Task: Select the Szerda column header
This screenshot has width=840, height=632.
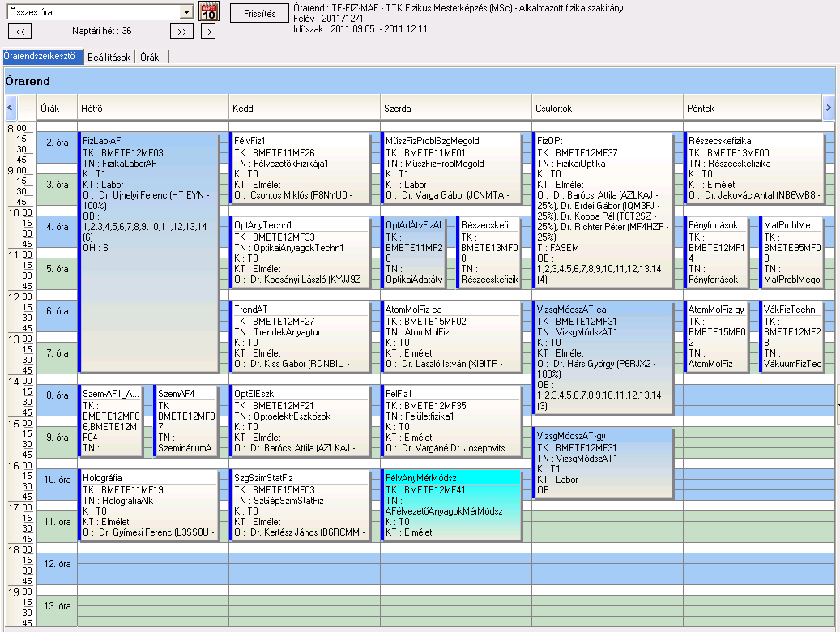Action: [456, 109]
